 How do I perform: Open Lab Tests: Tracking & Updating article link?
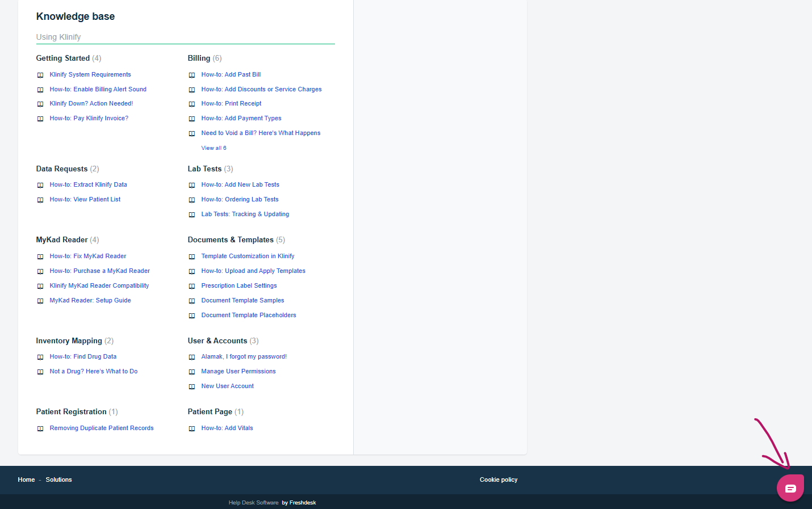[x=245, y=214]
